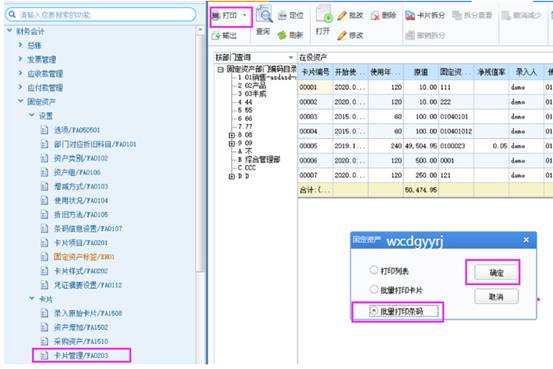553x369 pixels.
Task: Collapse the 固定资产 tree node
Action: [x=20, y=101]
